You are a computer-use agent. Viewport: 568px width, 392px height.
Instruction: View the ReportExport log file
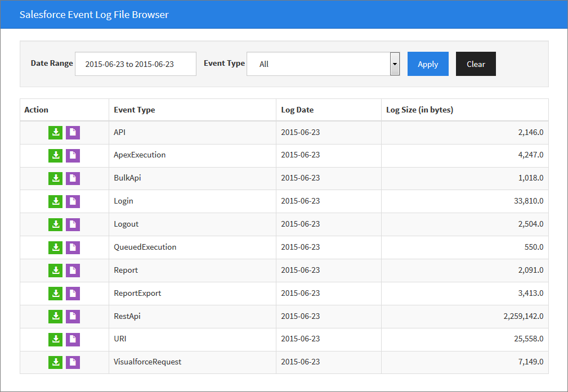coord(72,293)
